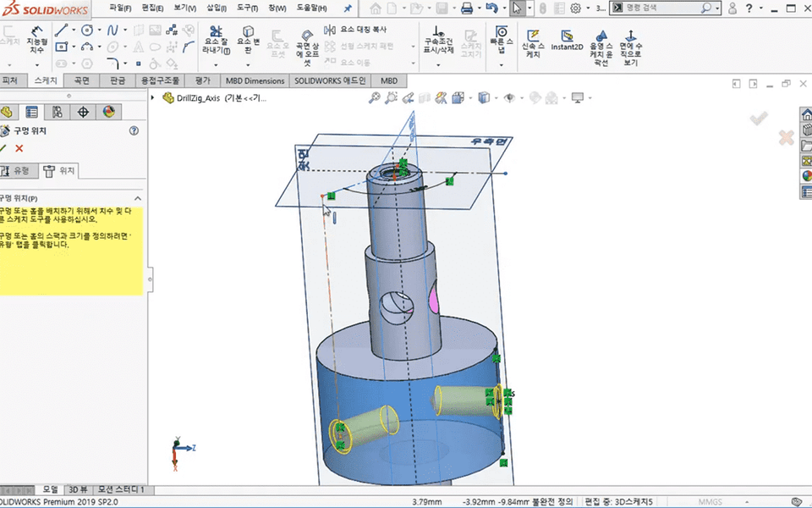The image size is (812, 508).
Task: Click the Mirror Entities (요소 대칭 복사) tool
Action: [355, 30]
